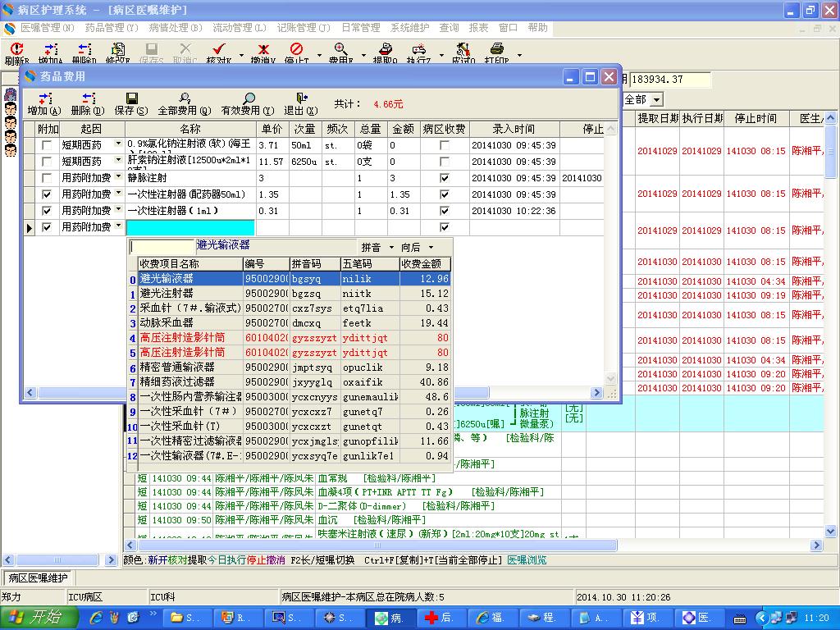Open the Fees (费用) magnifier icon
The height and width of the screenshot is (630, 840).
340,52
